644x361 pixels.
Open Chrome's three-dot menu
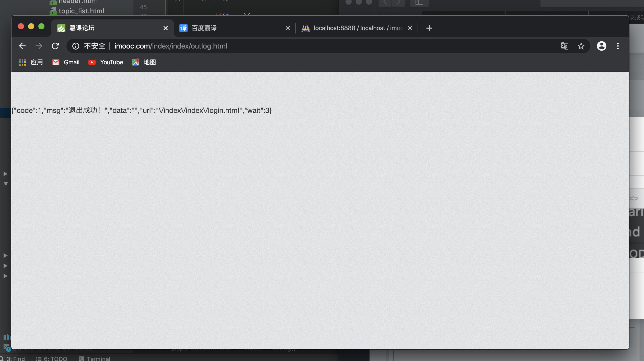(x=618, y=46)
